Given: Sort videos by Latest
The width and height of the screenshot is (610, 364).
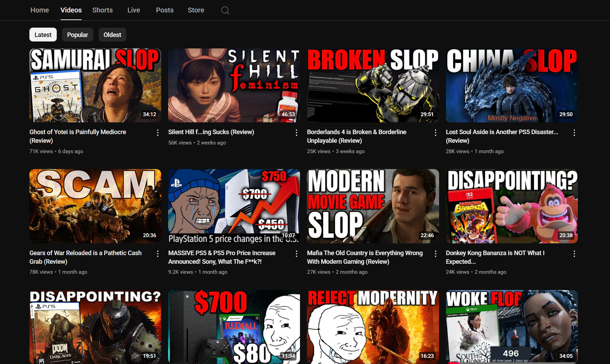Looking at the screenshot, I should [43, 35].
